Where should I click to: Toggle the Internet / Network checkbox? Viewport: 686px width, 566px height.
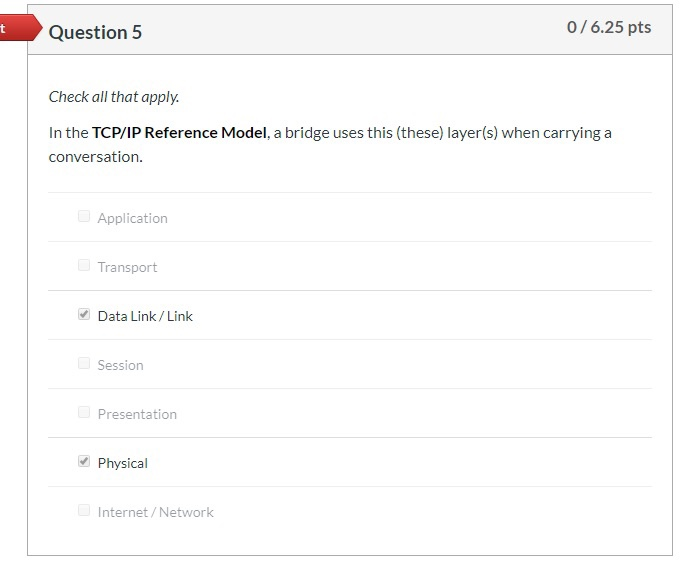(x=84, y=511)
